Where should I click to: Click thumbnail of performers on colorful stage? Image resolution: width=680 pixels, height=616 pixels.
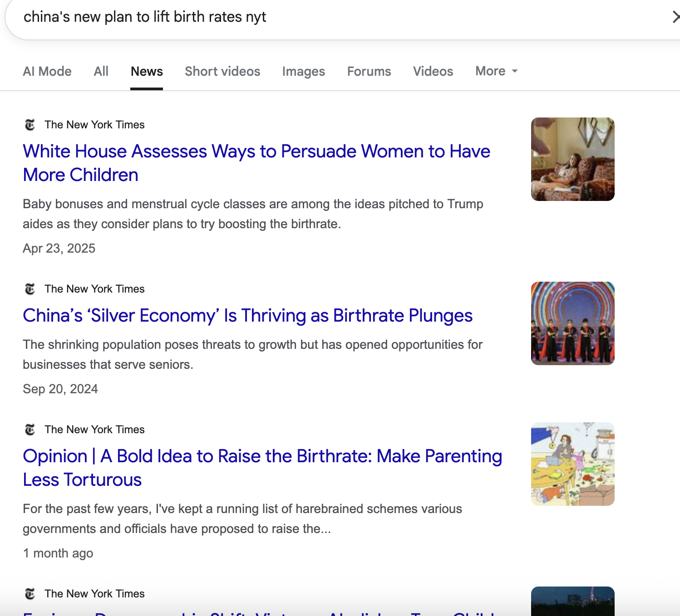(x=573, y=323)
